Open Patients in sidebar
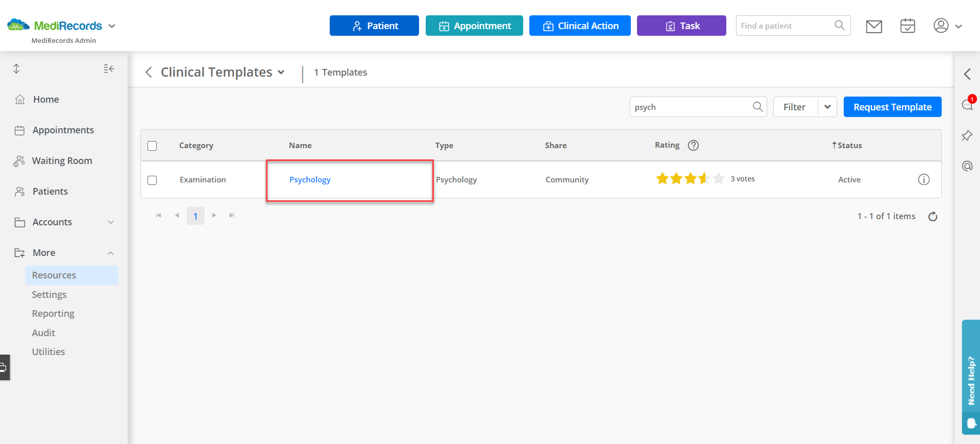This screenshot has height=444, width=980. coord(50,191)
